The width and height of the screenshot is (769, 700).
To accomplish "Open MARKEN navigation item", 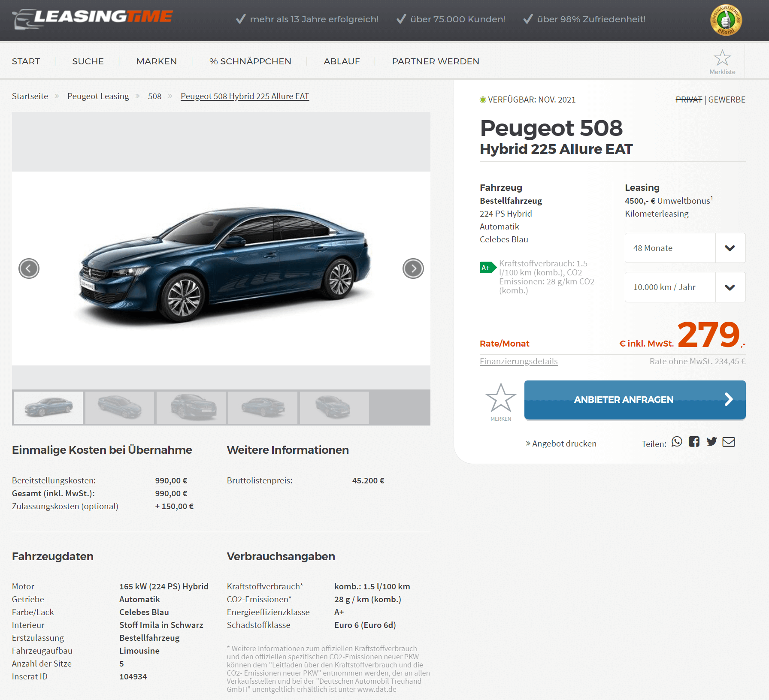I will coord(157,61).
